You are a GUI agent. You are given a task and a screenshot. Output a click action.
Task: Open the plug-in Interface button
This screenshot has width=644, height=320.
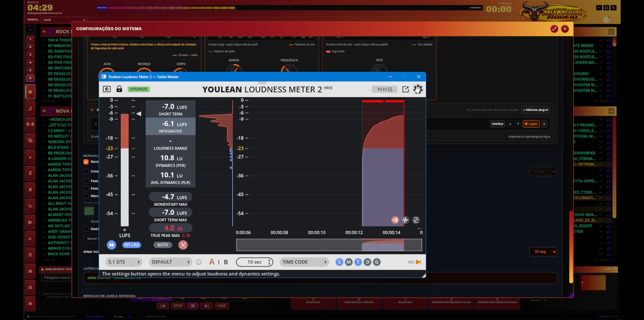point(497,124)
